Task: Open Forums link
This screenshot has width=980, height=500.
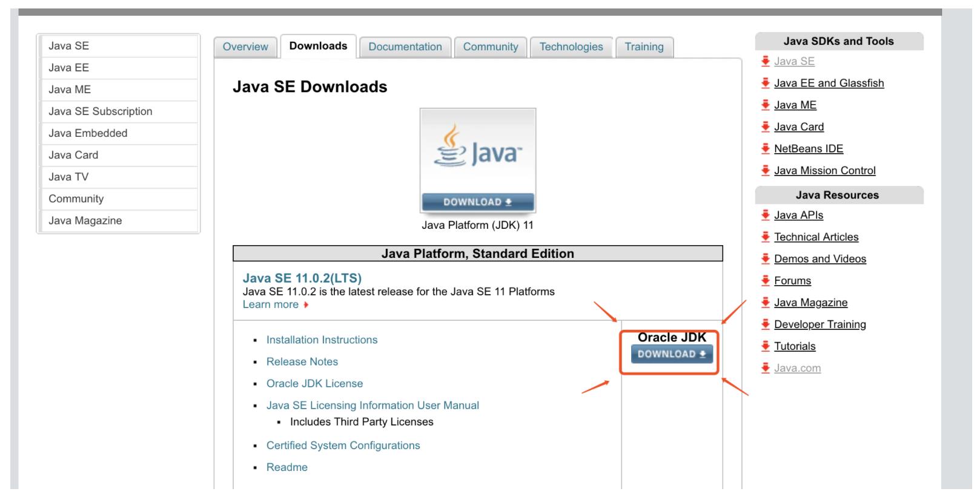Action: point(792,280)
